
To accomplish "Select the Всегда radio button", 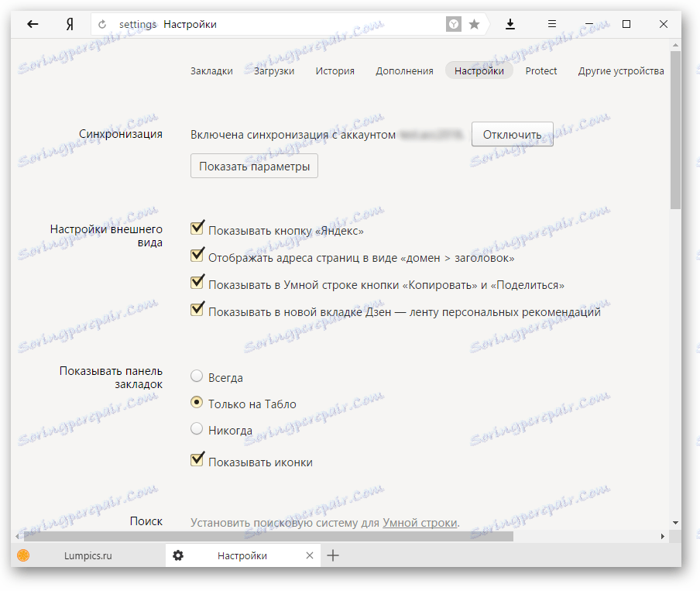I will point(197,376).
